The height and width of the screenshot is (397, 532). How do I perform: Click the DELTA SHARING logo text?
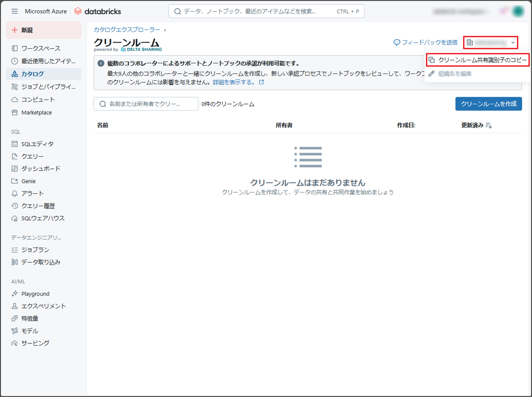[x=141, y=49]
